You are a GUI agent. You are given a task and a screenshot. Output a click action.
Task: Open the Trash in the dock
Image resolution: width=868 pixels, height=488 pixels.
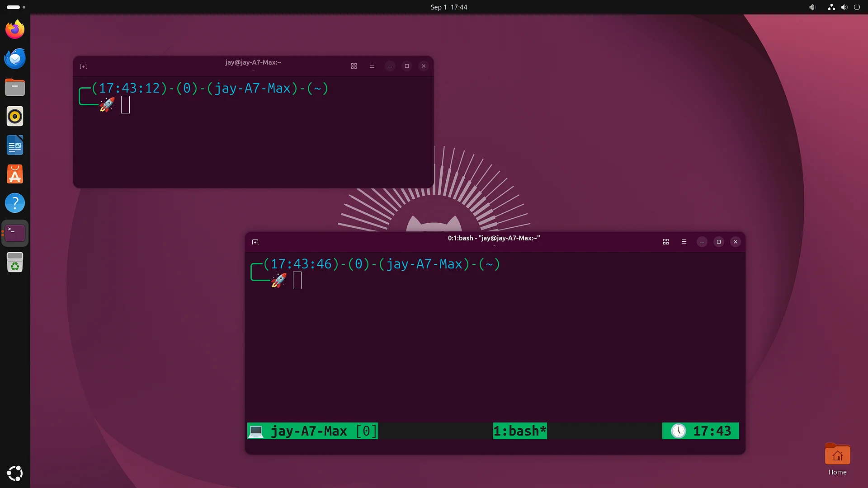tap(15, 262)
